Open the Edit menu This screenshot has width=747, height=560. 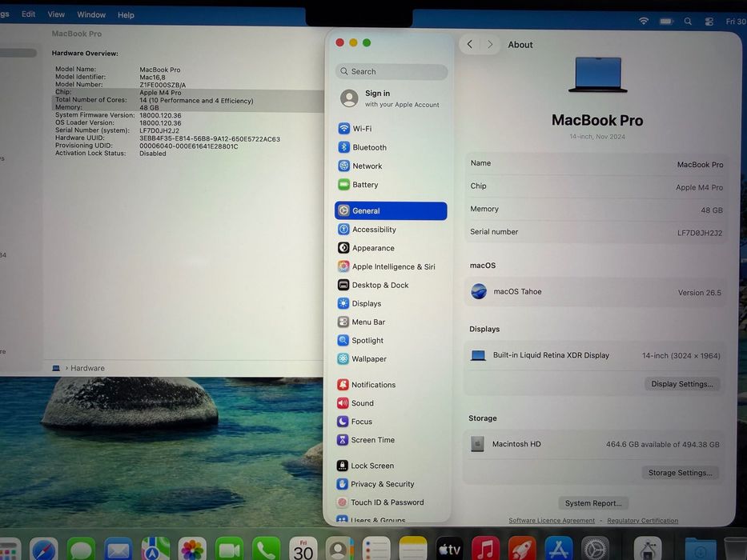28,14
